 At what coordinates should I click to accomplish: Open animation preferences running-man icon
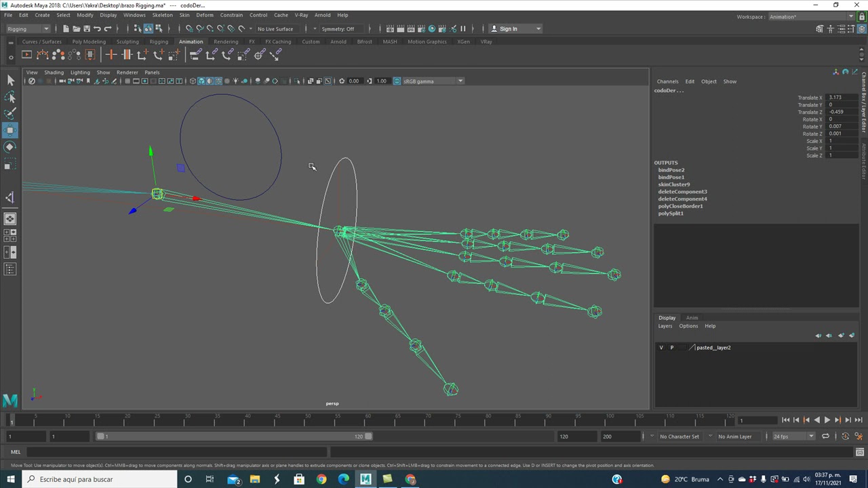pyautogui.click(x=858, y=436)
